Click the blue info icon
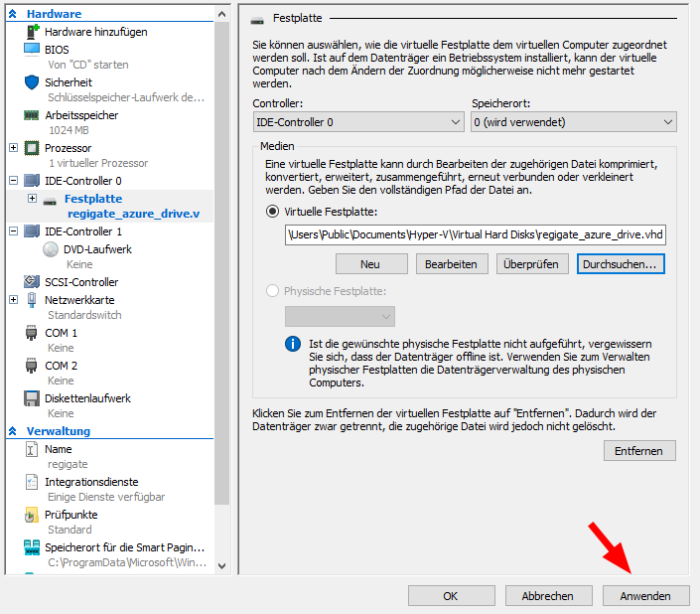Screen dimensions: 700x614 coord(293,344)
